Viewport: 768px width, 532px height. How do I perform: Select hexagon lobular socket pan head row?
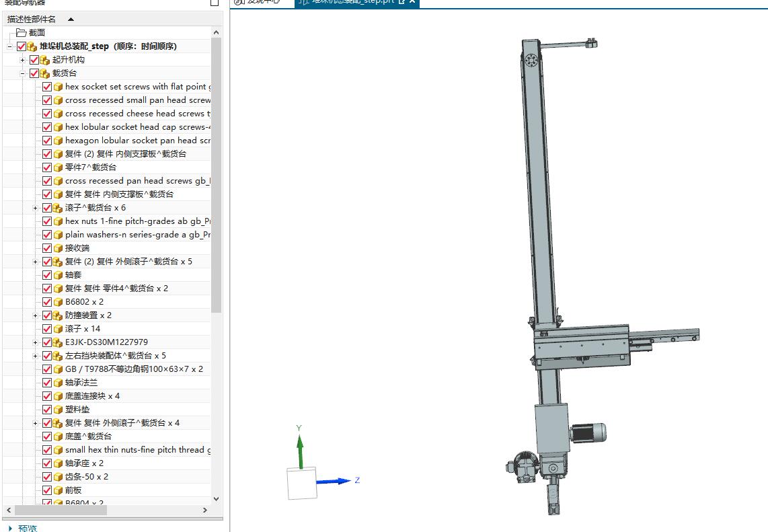[107, 141]
